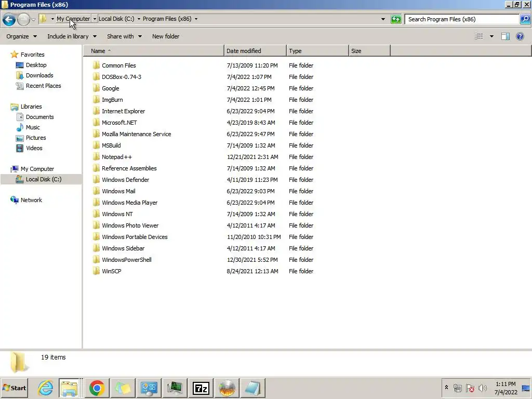Expand dropdown arrow after Program Files (x86) breadcrumb
This screenshot has height=399, width=532.
coord(196,19)
